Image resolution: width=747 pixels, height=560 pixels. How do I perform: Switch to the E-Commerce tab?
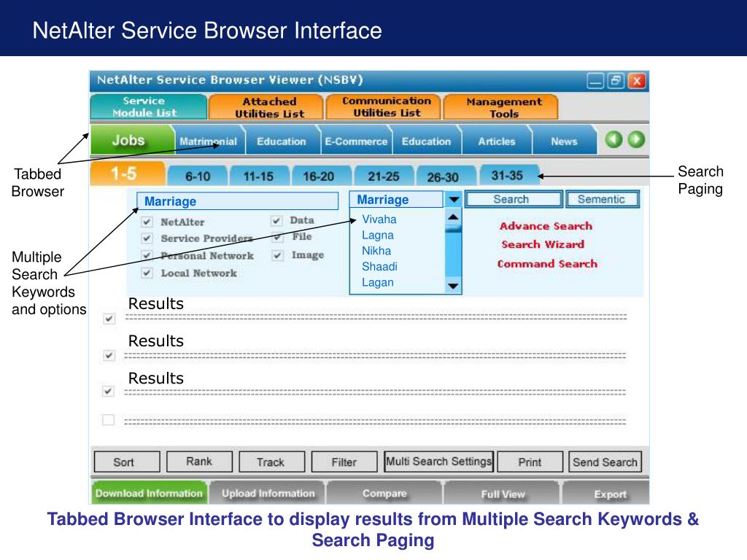(356, 141)
